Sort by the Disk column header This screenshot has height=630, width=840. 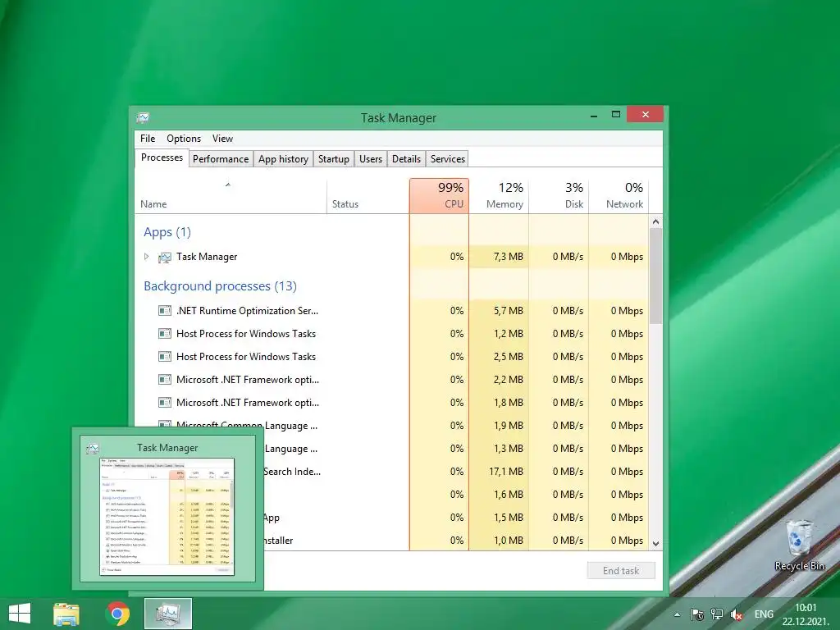pos(559,196)
